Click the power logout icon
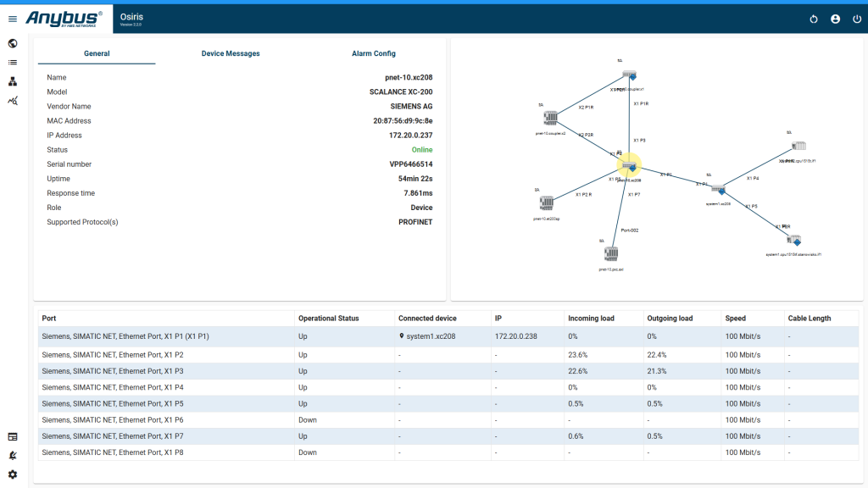 click(x=857, y=19)
